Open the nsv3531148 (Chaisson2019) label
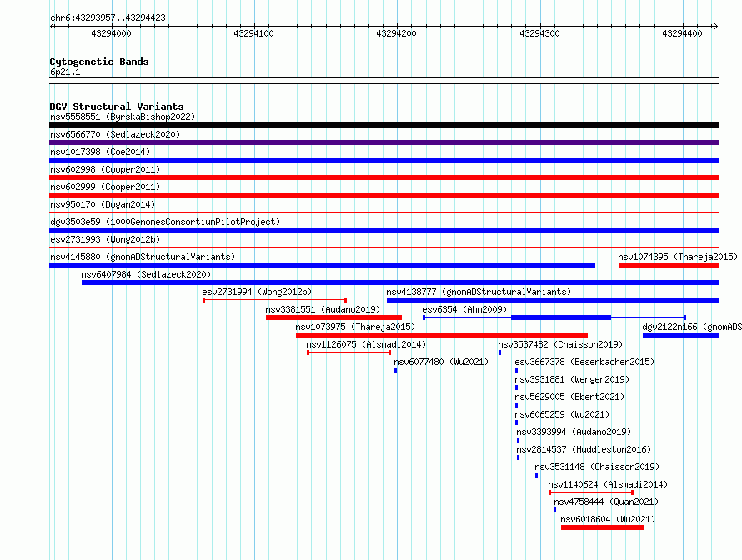 coord(597,467)
